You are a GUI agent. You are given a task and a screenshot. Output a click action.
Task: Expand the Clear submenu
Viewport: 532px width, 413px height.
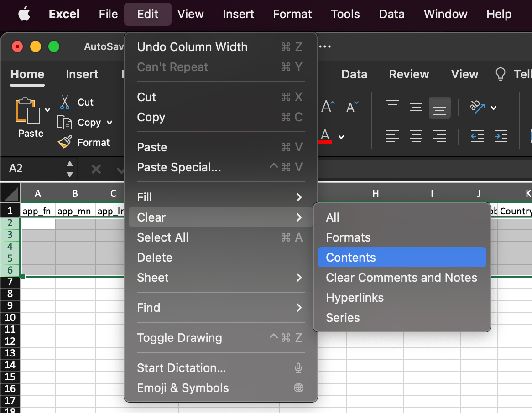pos(298,217)
